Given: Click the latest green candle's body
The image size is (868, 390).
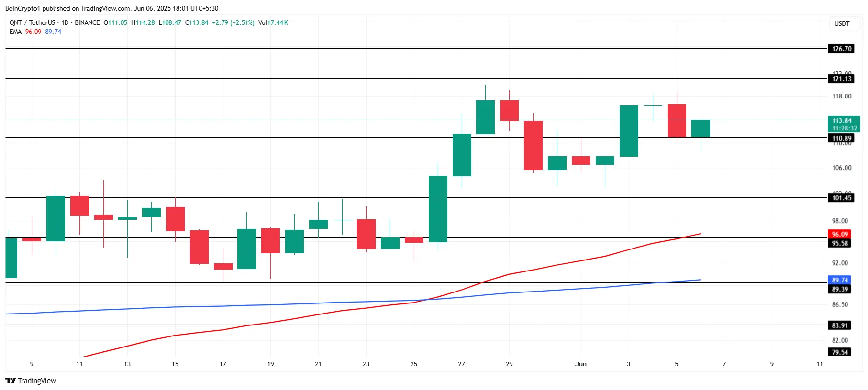Looking at the screenshot, I should click(x=701, y=129).
